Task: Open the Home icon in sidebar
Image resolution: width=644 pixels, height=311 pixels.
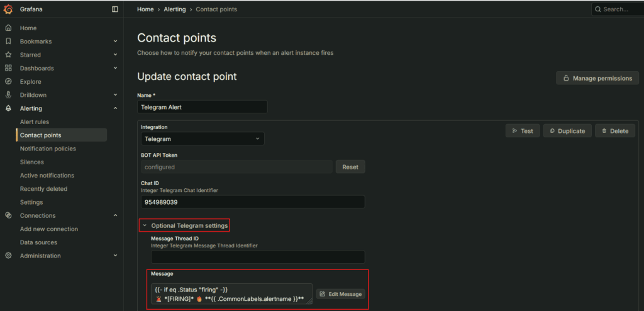Action: (8, 28)
